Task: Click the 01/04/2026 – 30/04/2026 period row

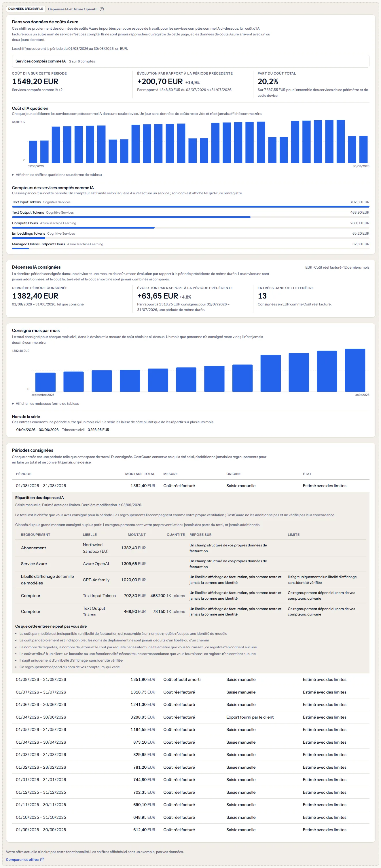Action: [191, 742]
